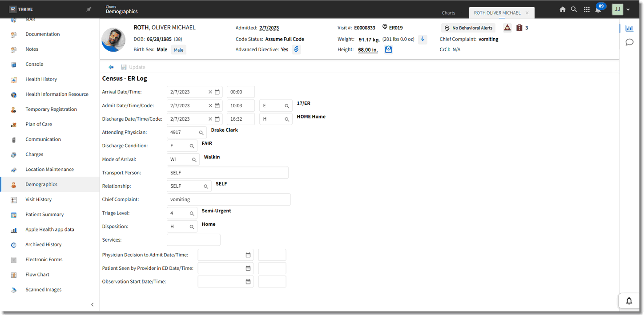Click No Behavioral Alerts button

point(469,28)
